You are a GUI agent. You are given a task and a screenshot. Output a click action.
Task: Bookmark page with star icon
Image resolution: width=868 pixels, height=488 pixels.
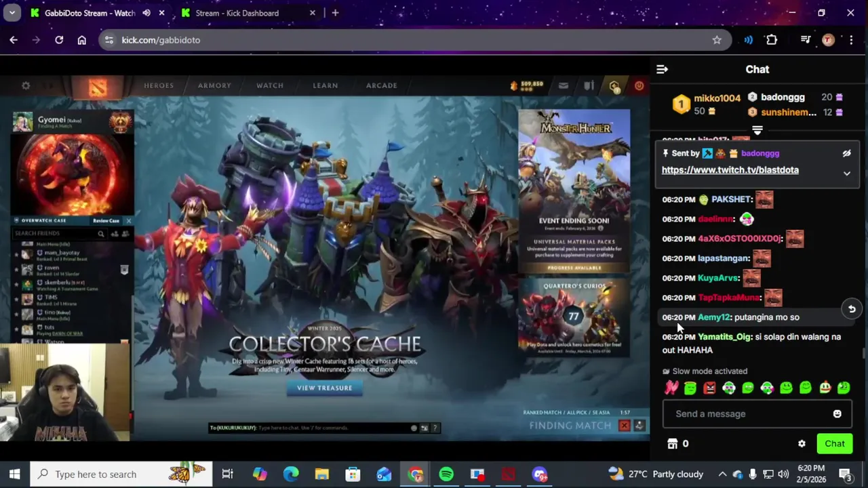click(717, 40)
